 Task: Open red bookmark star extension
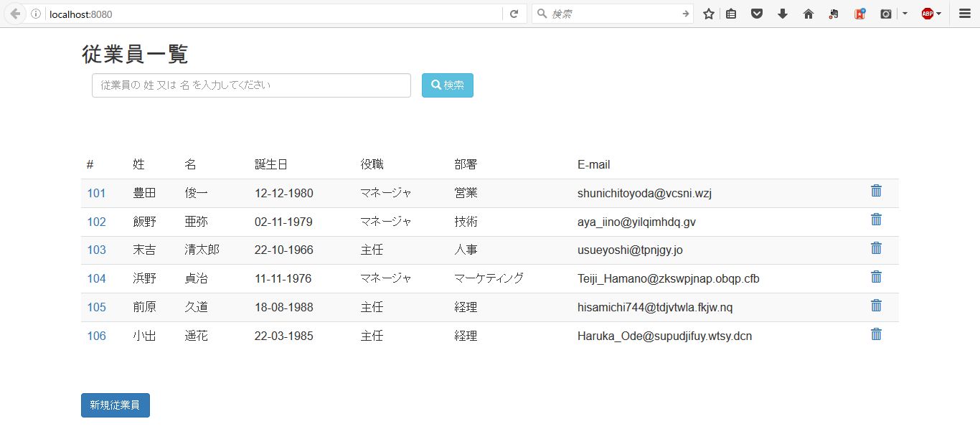coord(859,14)
